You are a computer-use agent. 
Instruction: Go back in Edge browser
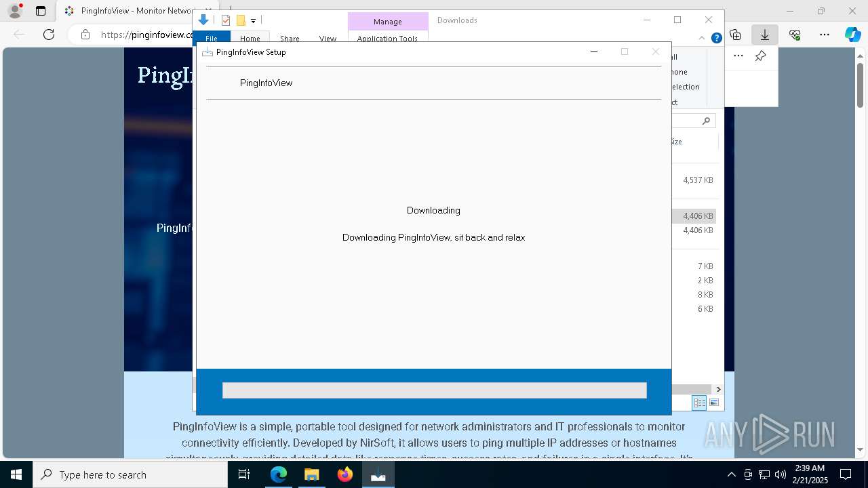point(19,35)
